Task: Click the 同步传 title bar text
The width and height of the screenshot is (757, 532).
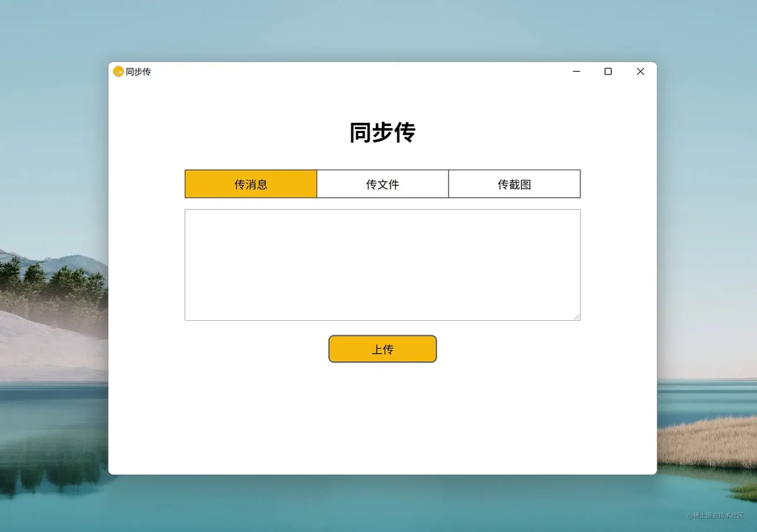Action: [138, 72]
